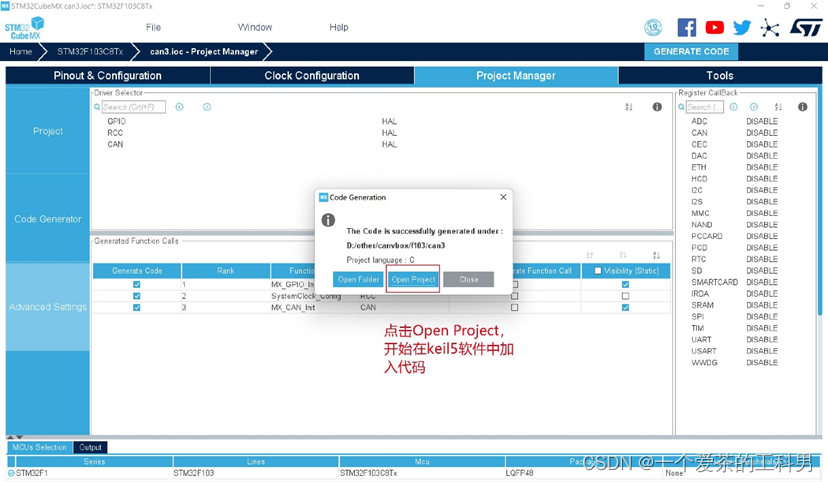Change SPI register callback DISABLE value
The width and height of the screenshot is (828, 482).
762,317
